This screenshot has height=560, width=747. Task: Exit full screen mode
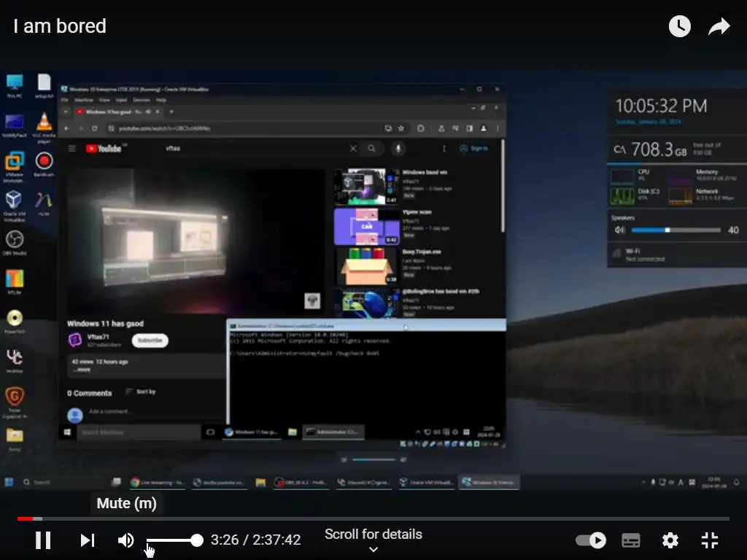[710, 540]
